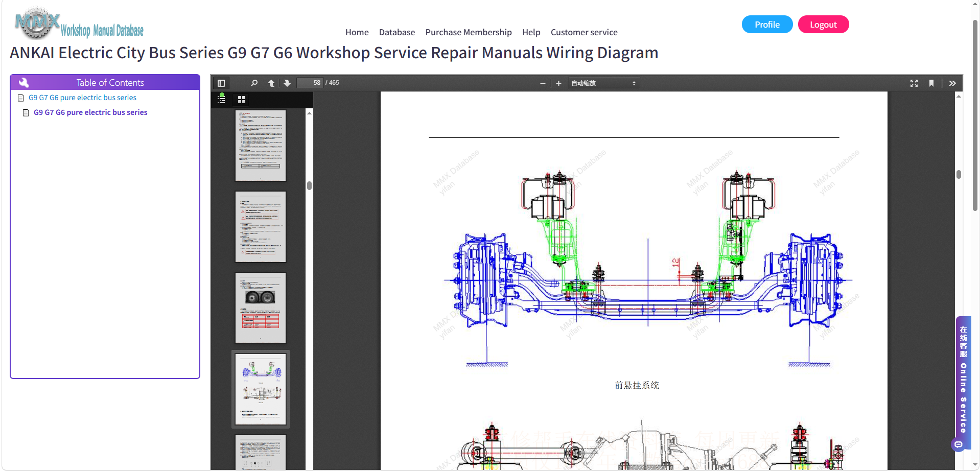Open the Help page
Viewport: 980px width, 472px height.
[x=531, y=32]
